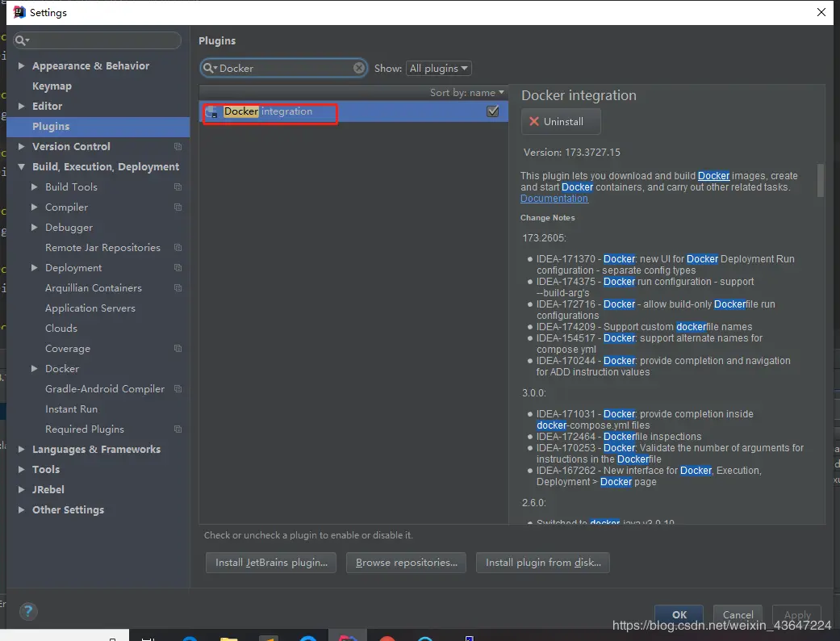Click the help question mark icon
The width and height of the screenshot is (840, 641).
(28, 611)
